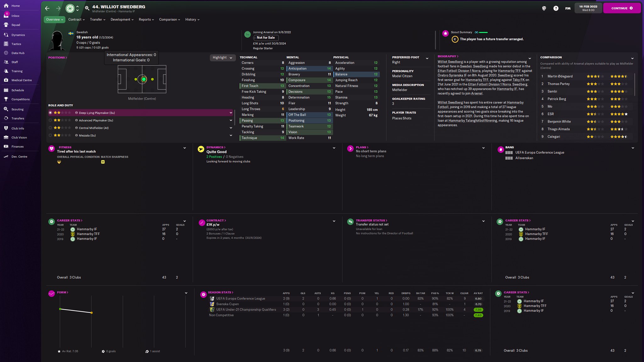Screen dimensions: 644x362
Task: Open the Inbox from the sidebar
Action: tap(15, 16)
